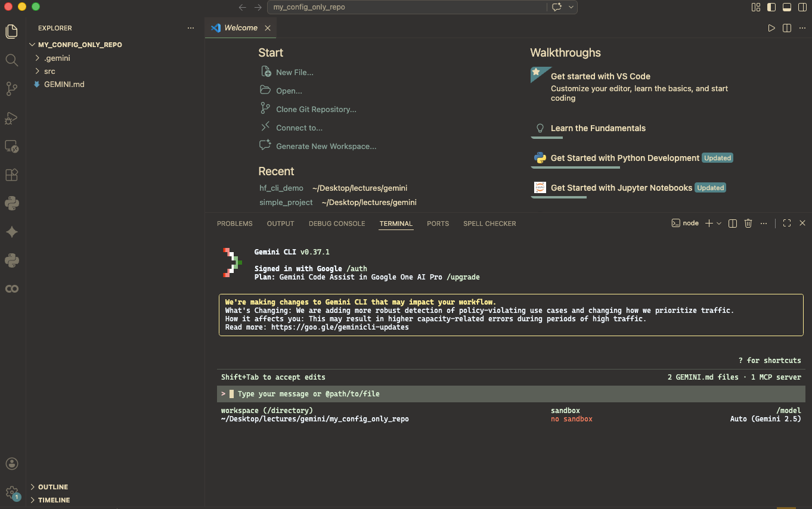Toggle the Secondary Side Bar visibility
Screen dimensions: 812x509
(802, 7)
